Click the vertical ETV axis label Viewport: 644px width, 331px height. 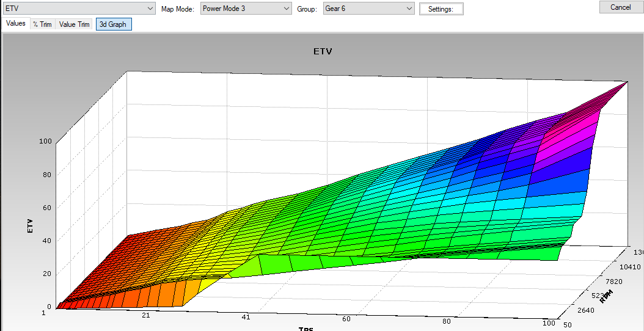point(30,227)
